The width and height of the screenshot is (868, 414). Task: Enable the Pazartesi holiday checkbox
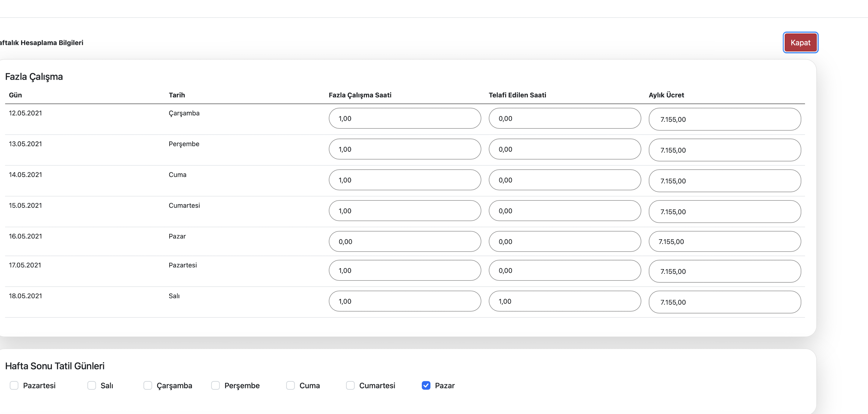pyautogui.click(x=14, y=385)
